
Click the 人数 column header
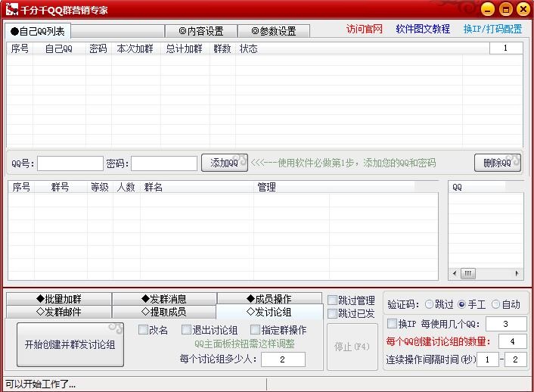coord(126,187)
